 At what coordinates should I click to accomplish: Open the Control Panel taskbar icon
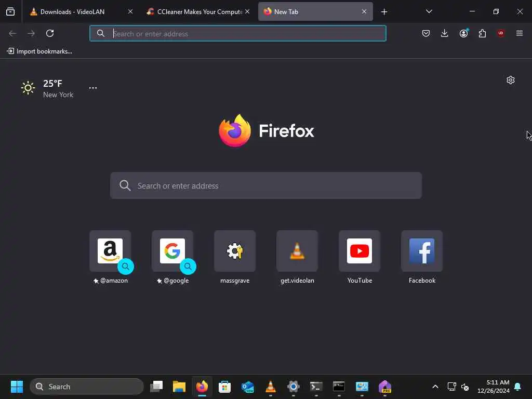coord(362,387)
